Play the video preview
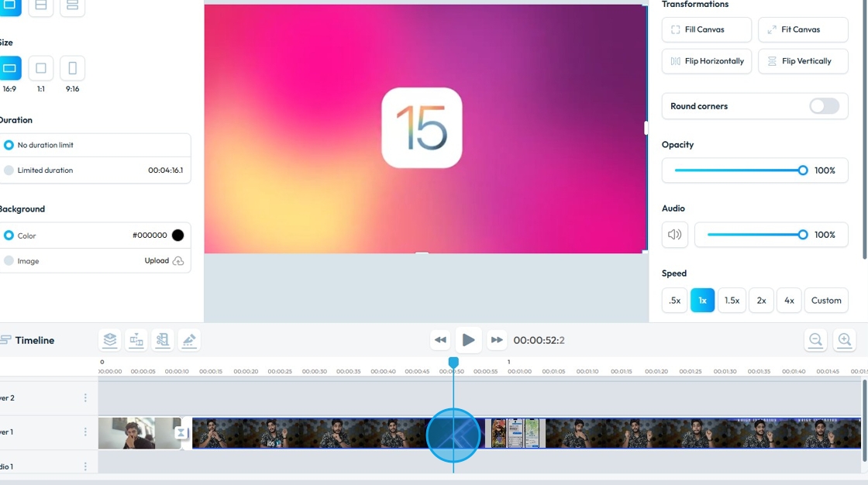 click(x=468, y=340)
